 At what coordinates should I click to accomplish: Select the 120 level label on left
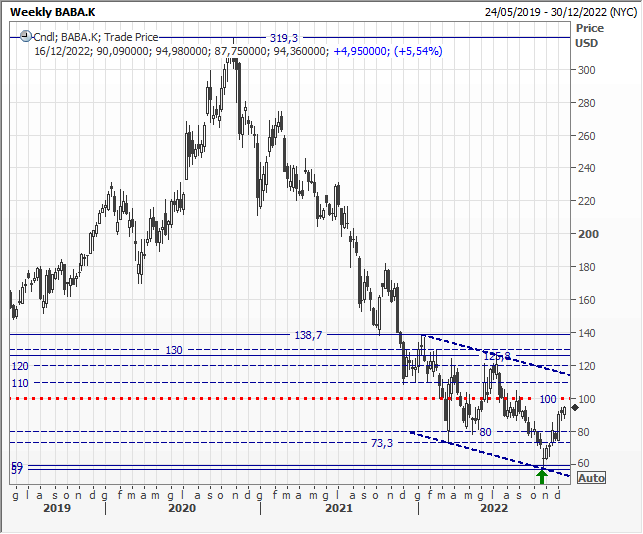(x=20, y=367)
